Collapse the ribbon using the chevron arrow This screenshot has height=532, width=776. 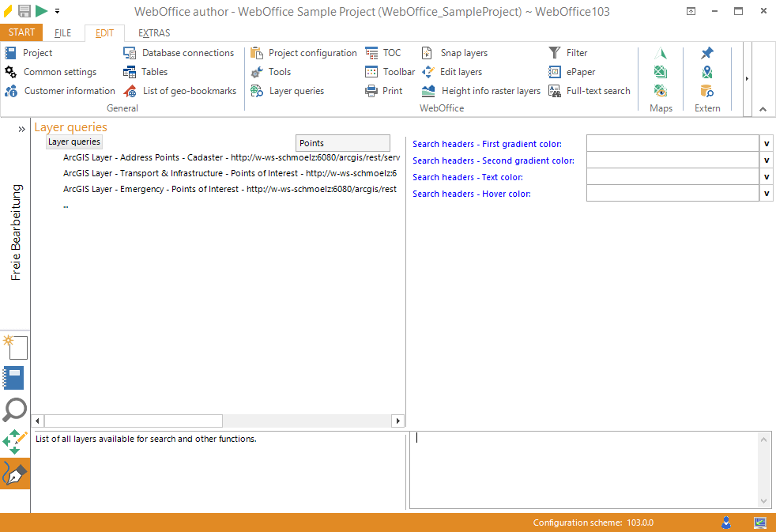pyautogui.click(x=763, y=108)
